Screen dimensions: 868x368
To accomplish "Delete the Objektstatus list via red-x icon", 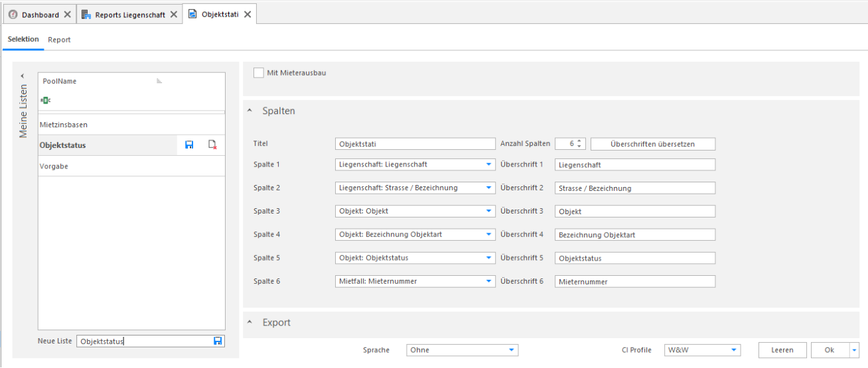I will coord(212,145).
